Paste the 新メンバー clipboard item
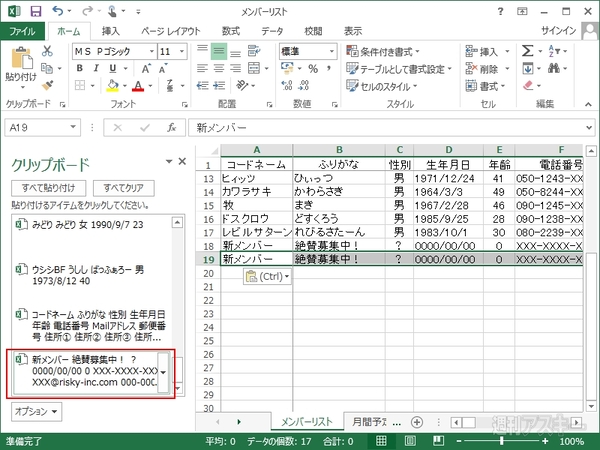 pos(90,373)
